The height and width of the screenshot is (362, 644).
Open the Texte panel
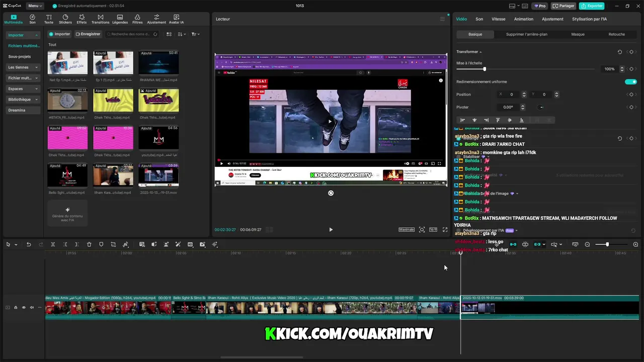pos(49,19)
